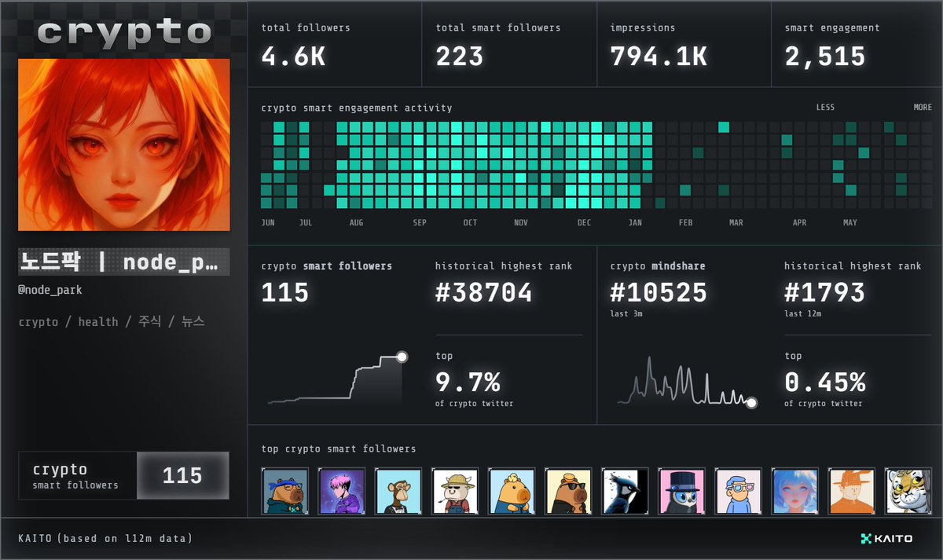Click the mindshare chart endpoint dot
Screen dimensions: 943x560
pyautogui.click(x=751, y=403)
